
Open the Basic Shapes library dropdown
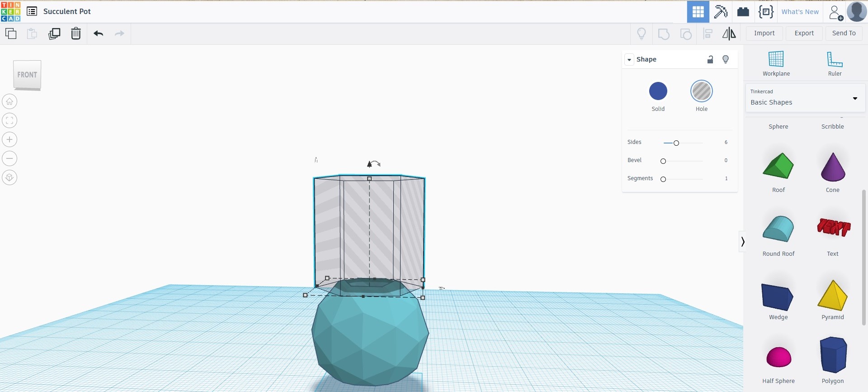click(x=805, y=98)
